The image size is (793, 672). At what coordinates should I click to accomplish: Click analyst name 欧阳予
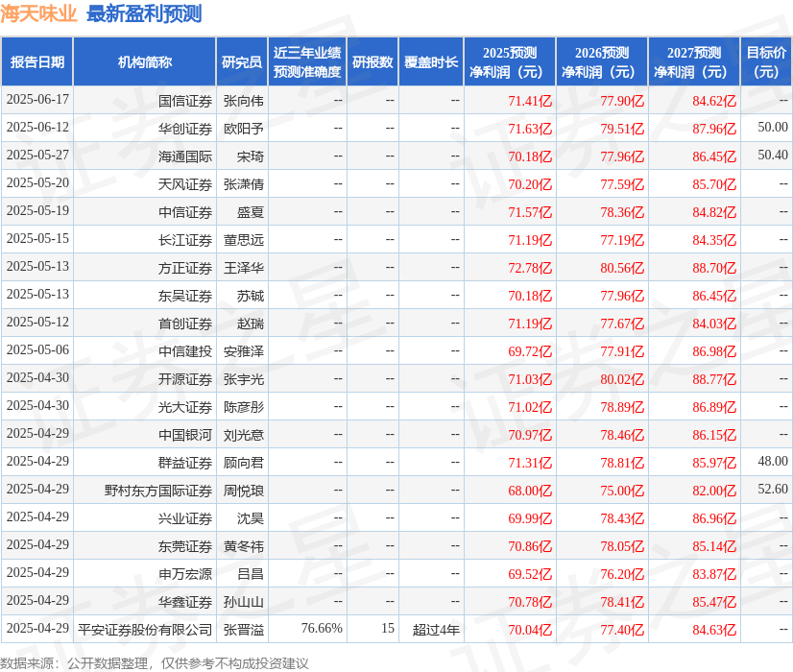point(244,129)
